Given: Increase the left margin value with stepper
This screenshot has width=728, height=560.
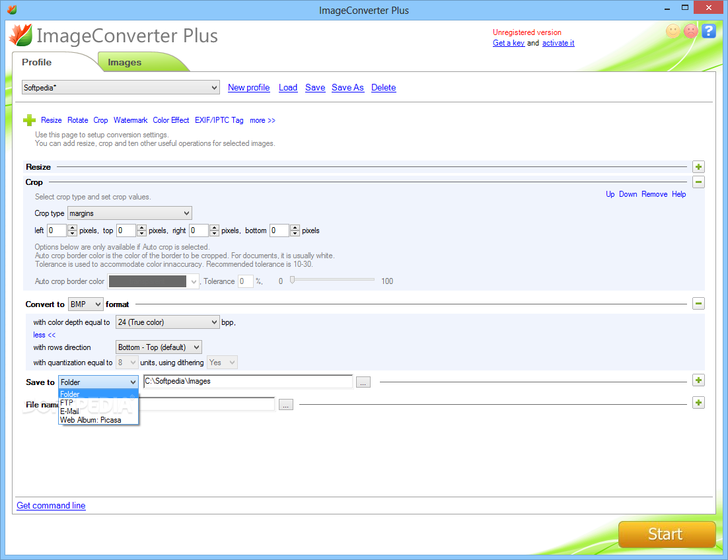Looking at the screenshot, I should click(72, 227).
